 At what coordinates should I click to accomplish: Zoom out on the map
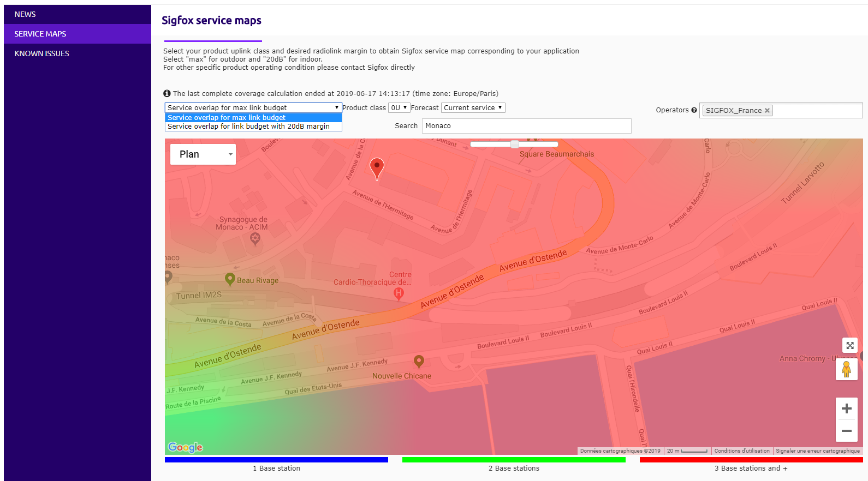pos(847,431)
